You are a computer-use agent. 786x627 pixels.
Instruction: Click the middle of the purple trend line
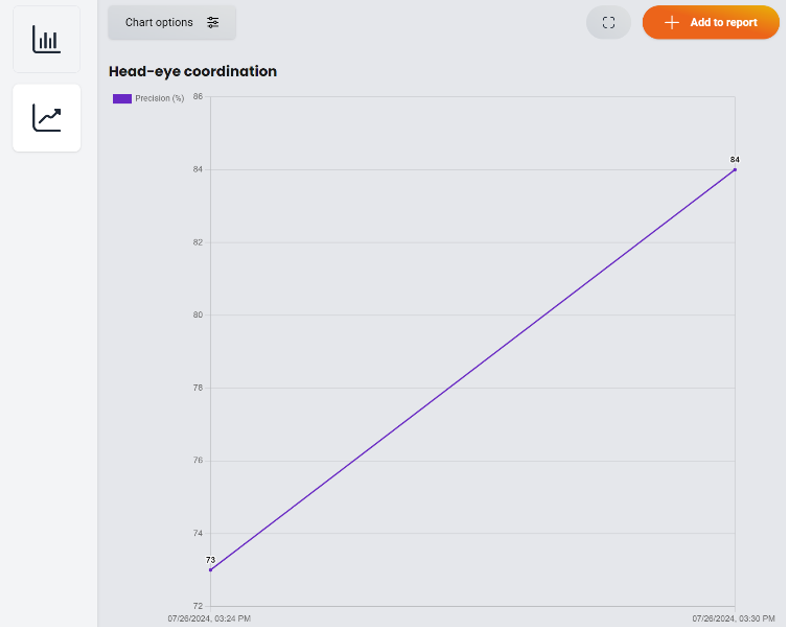point(472,370)
